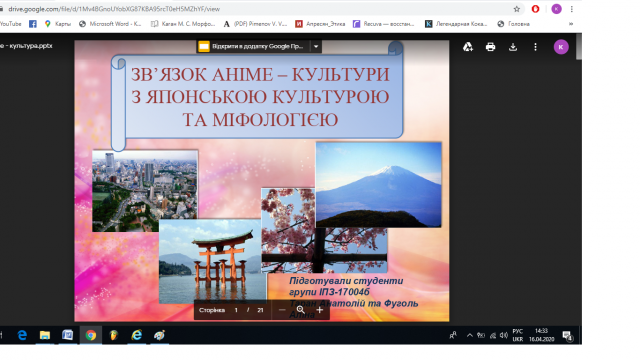Viewport: 640px width, 360px height.
Task: Download the file with download icon
Action: (x=513, y=47)
